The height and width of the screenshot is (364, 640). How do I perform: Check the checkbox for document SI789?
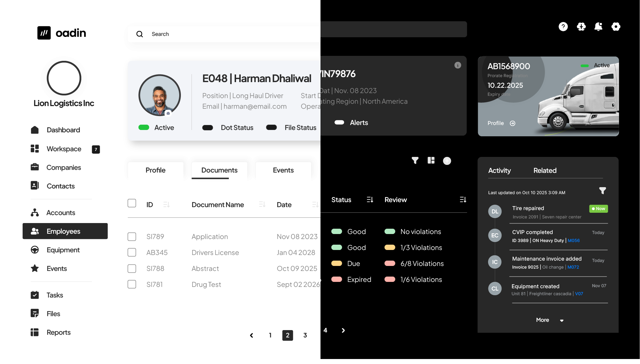coord(132,236)
